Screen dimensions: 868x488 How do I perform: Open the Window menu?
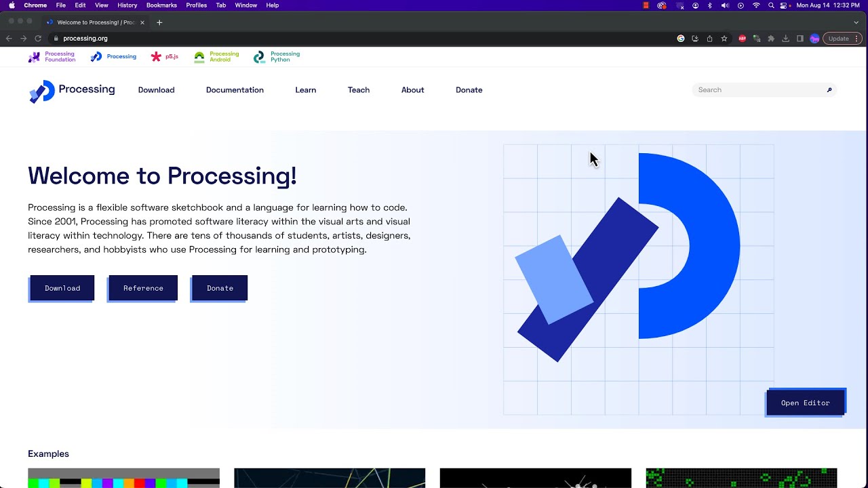(246, 5)
